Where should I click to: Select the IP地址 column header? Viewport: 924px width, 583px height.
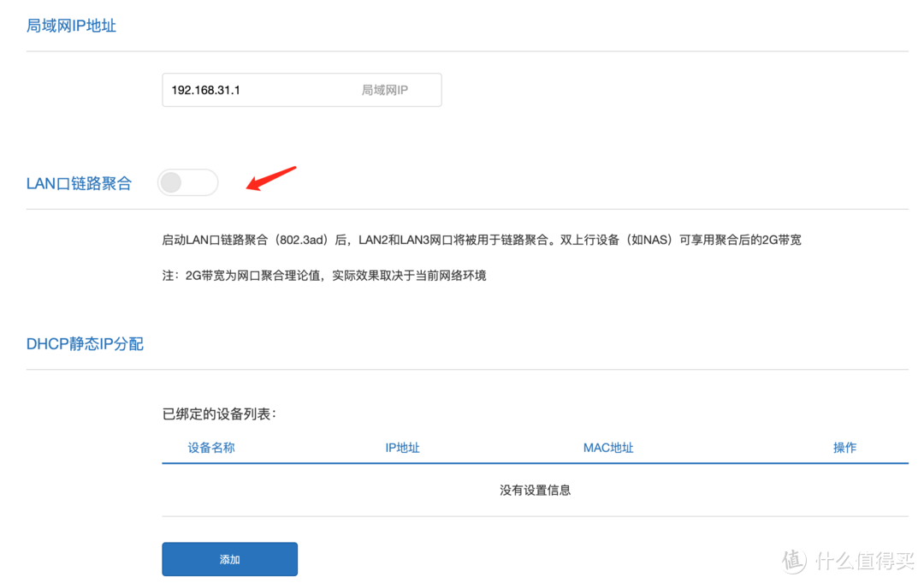point(402,447)
